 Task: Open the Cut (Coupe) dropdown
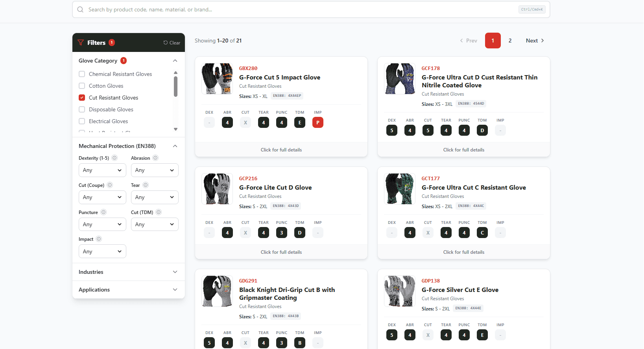(x=102, y=197)
